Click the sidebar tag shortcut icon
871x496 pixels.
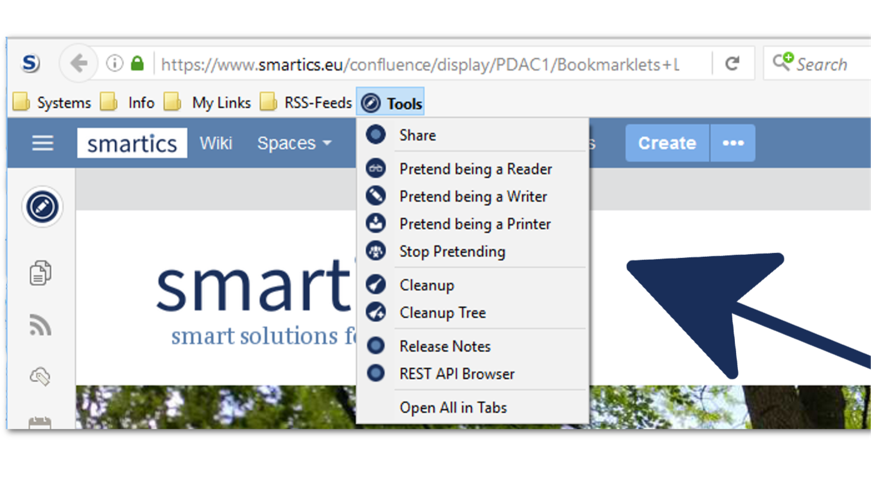click(40, 377)
